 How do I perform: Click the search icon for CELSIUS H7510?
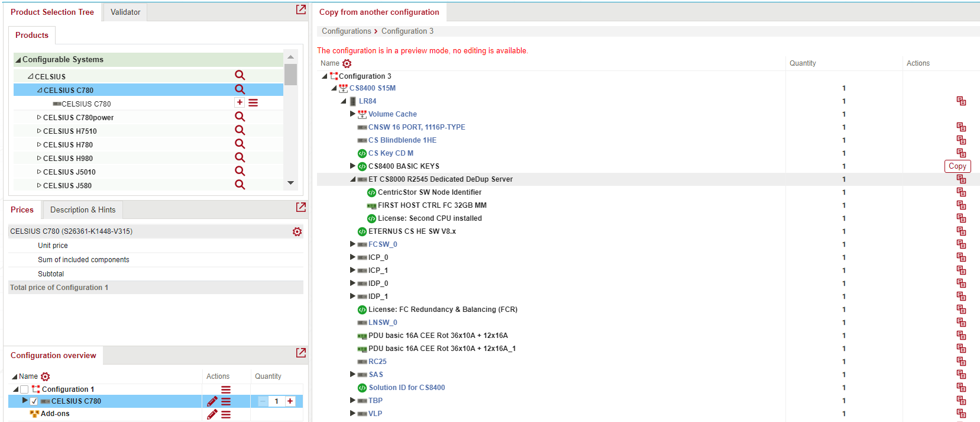(x=240, y=130)
